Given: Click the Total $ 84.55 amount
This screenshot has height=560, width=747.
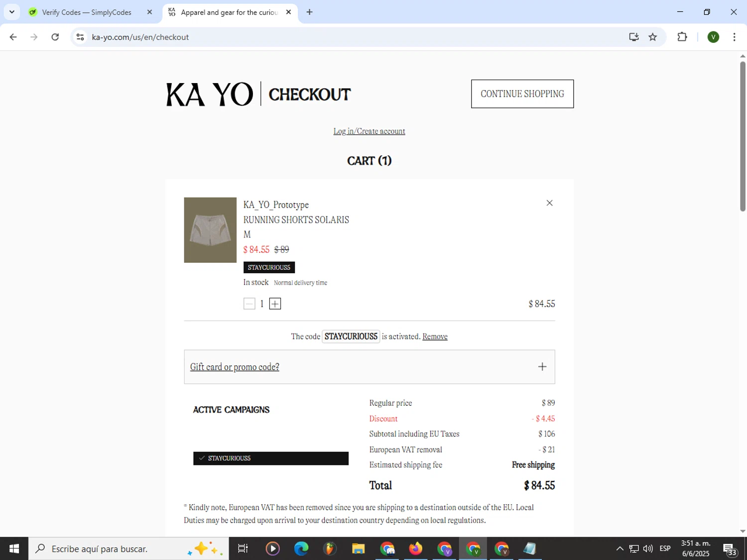Looking at the screenshot, I should [x=539, y=485].
